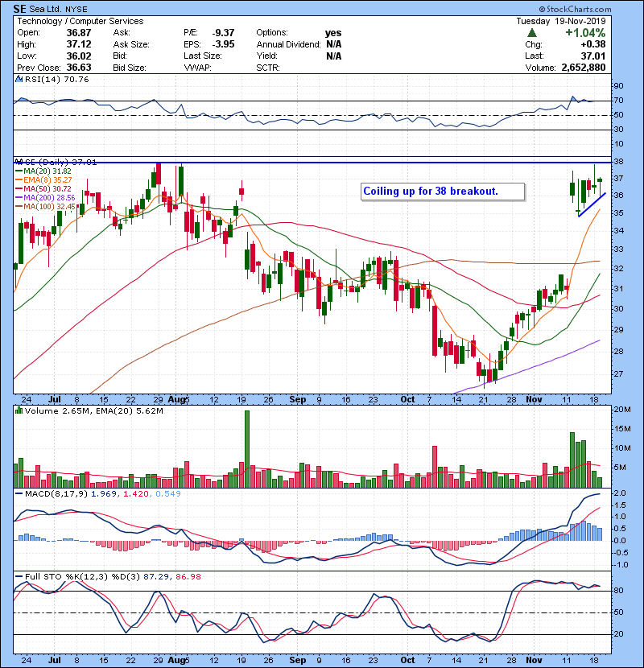Click the Sea Ltd. company name
The image size is (644, 668).
[x=46, y=9]
